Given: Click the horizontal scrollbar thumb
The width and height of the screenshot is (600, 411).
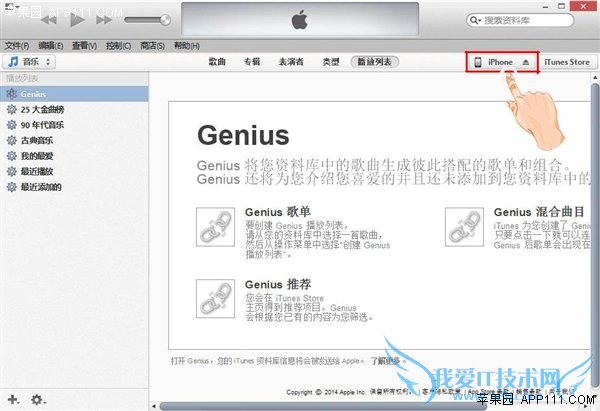Looking at the screenshot, I should pos(323,406).
